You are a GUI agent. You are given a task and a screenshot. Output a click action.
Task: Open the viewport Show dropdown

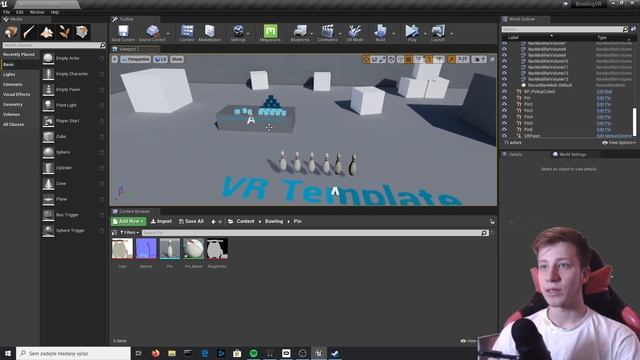[177, 60]
